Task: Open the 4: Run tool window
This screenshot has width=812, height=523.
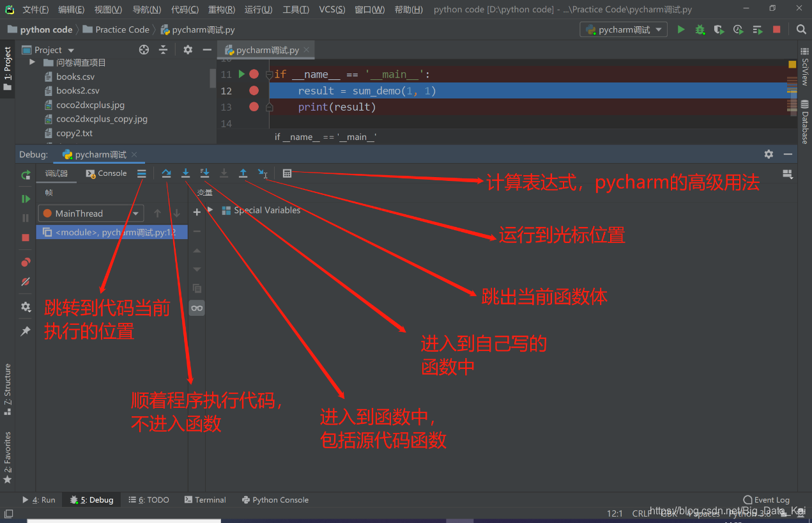Action: [x=39, y=500]
